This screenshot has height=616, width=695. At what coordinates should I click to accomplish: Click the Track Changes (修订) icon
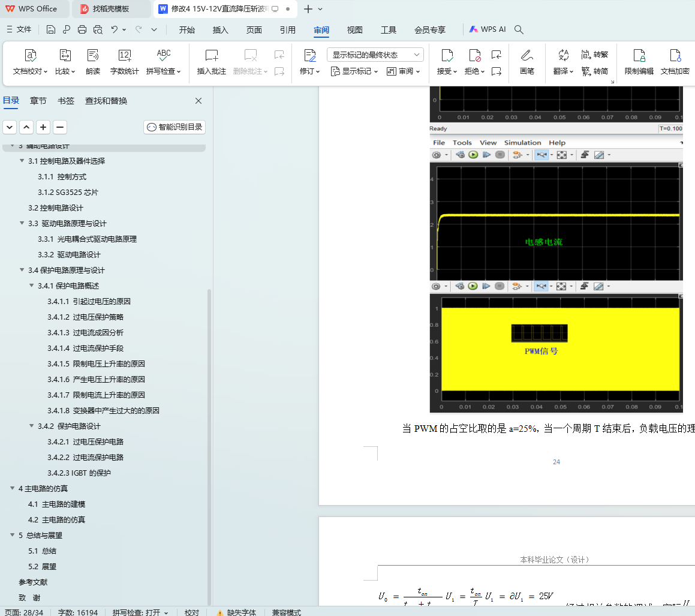(310, 55)
